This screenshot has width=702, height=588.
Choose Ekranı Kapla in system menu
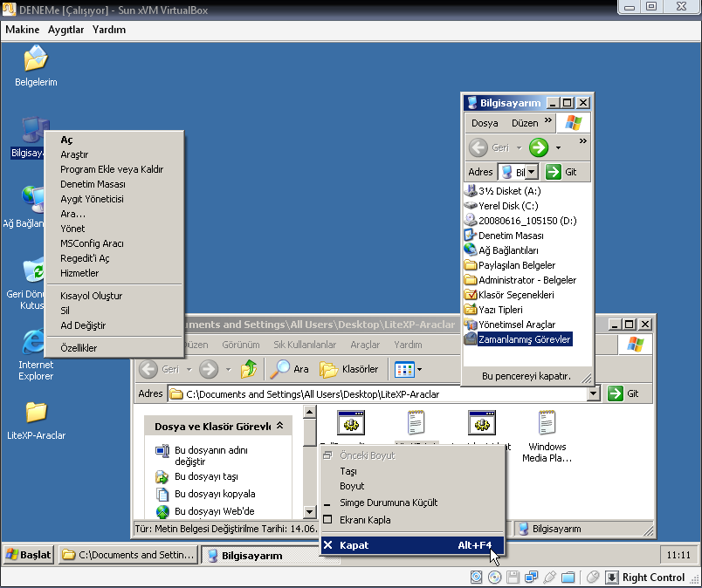click(412, 520)
